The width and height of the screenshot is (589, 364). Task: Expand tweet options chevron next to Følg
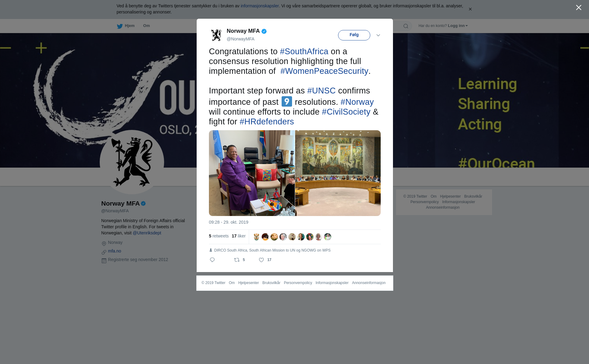tap(378, 35)
